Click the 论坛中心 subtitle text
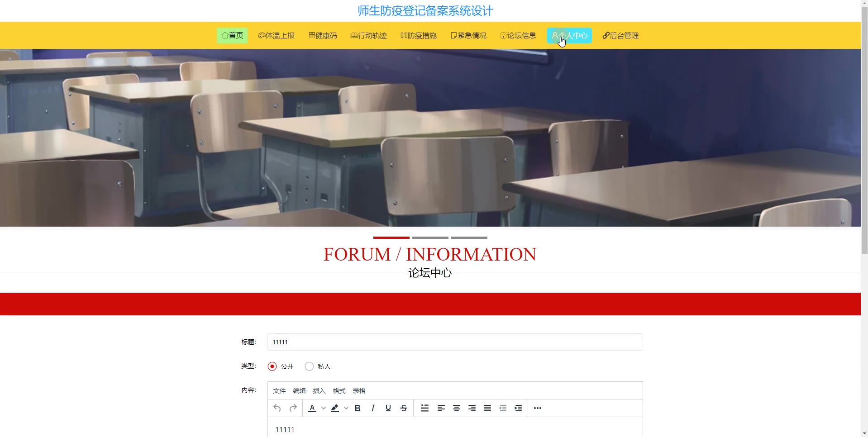This screenshot has height=437, width=868. (x=430, y=273)
